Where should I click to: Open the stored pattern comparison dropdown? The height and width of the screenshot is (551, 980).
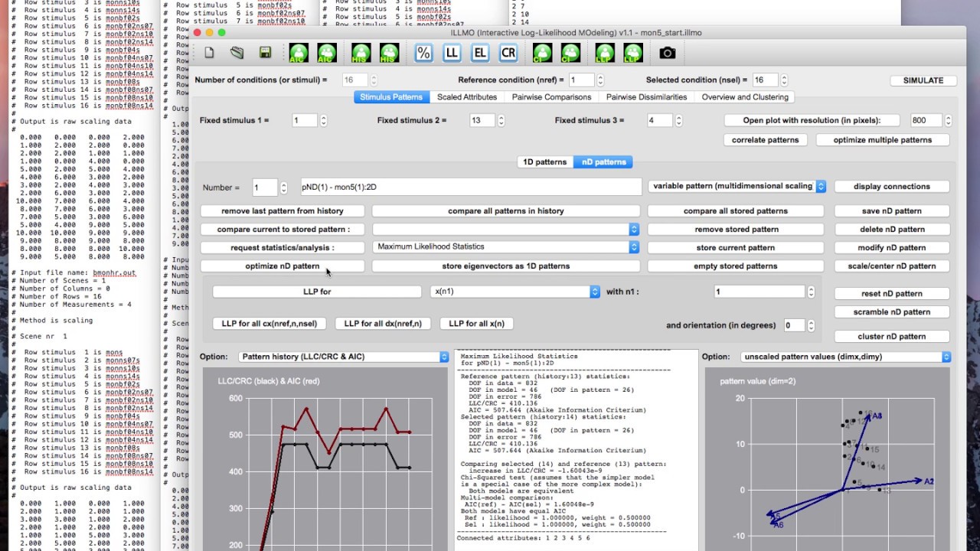pyautogui.click(x=505, y=230)
